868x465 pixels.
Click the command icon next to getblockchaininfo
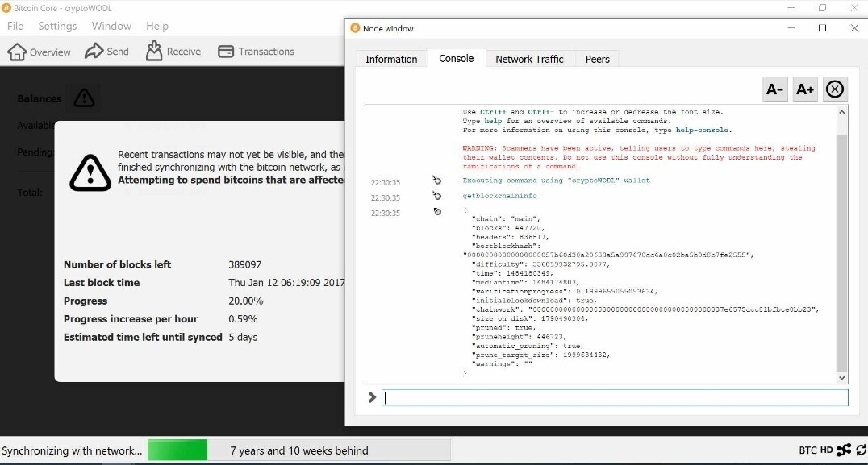(436, 196)
